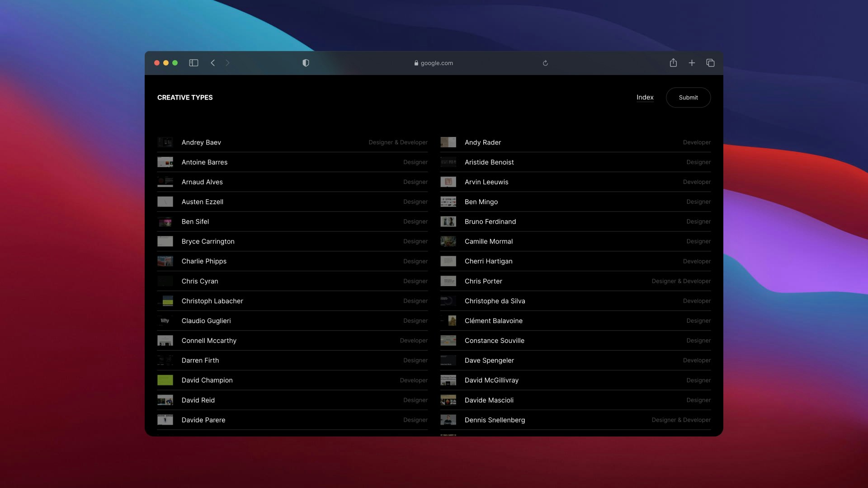Click Designer & Developer label for Andrey Baev
This screenshot has height=488, width=868.
[398, 142]
